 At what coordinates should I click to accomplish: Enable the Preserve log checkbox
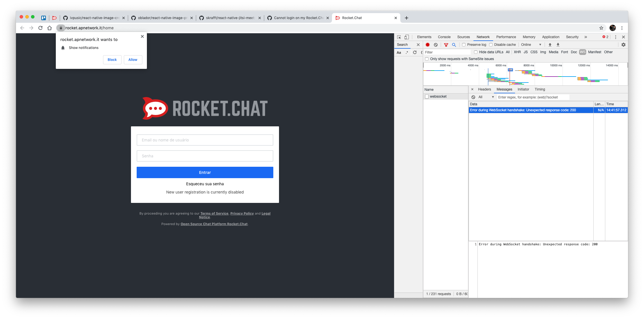pos(464,45)
